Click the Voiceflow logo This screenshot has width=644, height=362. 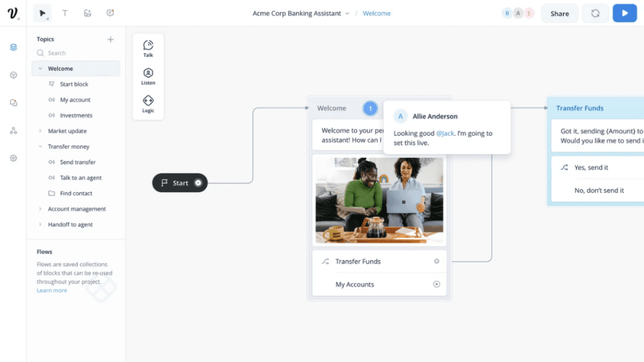(13, 13)
